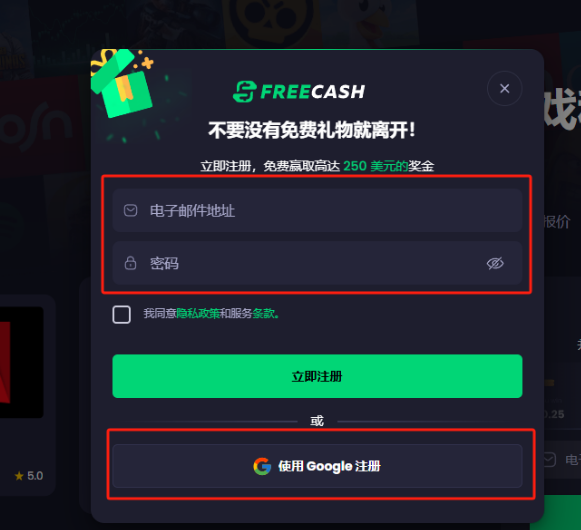Open the 隐私政策 privacy policy link
Image resolution: width=581 pixels, height=530 pixels.
click(x=198, y=314)
